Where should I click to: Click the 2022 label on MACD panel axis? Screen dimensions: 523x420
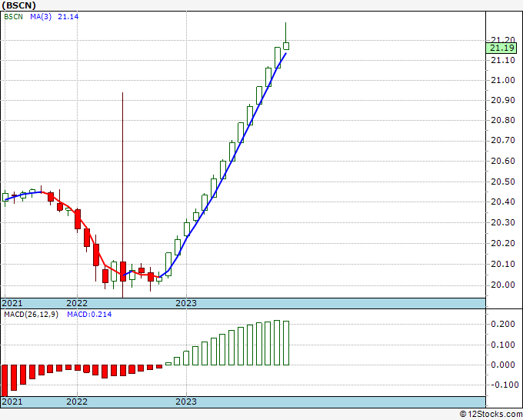click(x=77, y=402)
